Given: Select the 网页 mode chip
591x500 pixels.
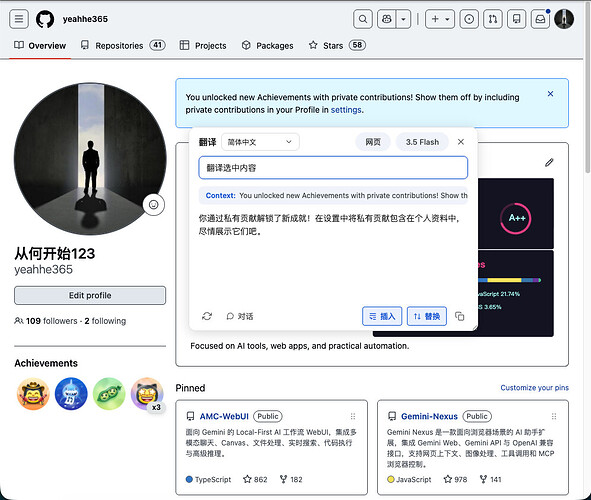Looking at the screenshot, I should coord(373,142).
